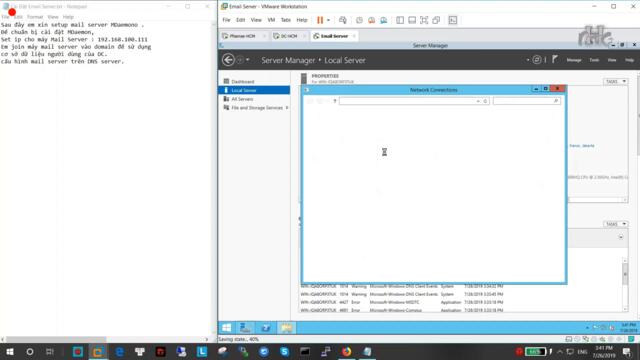
Task: Launch PowerShell from the VM taskbar
Action: pyautogui.click(x=266, y=328)
